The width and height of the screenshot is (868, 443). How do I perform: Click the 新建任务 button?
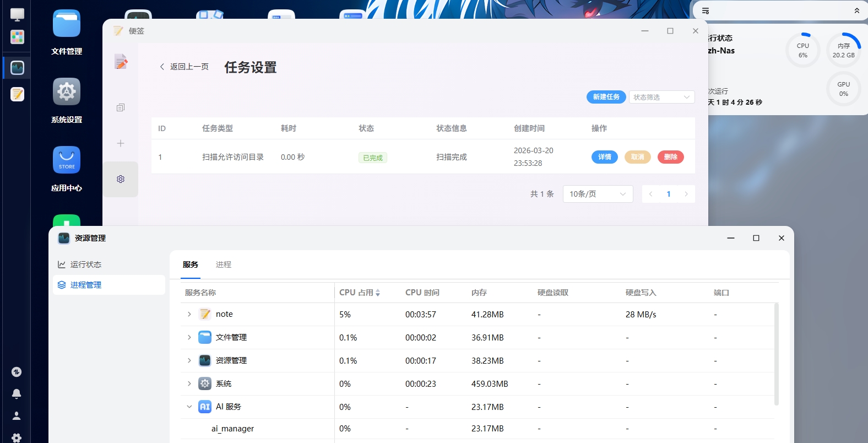606,97
